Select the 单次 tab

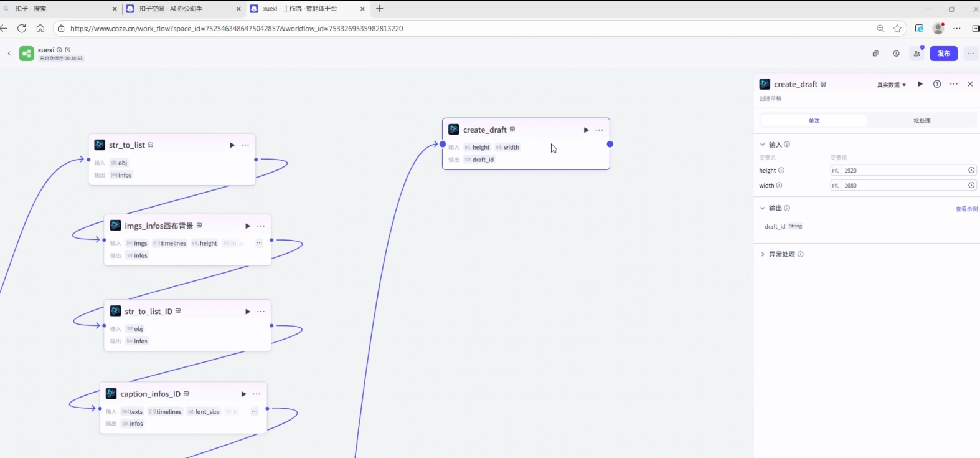[814, 121]
